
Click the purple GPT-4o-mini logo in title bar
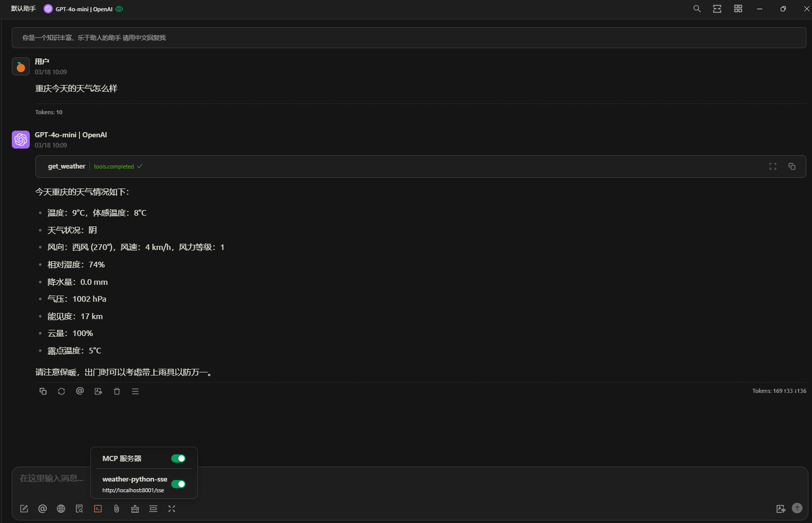[x=48, y=9]
